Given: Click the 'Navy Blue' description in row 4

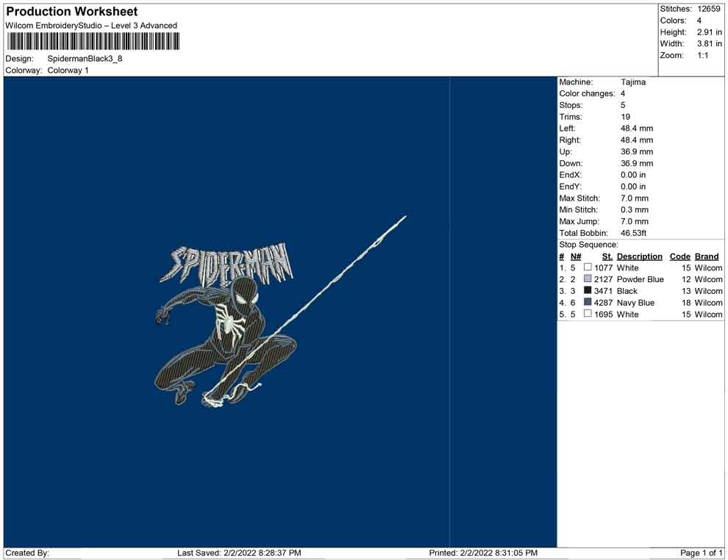Looking at the screenshot, I should pos(635,303).
